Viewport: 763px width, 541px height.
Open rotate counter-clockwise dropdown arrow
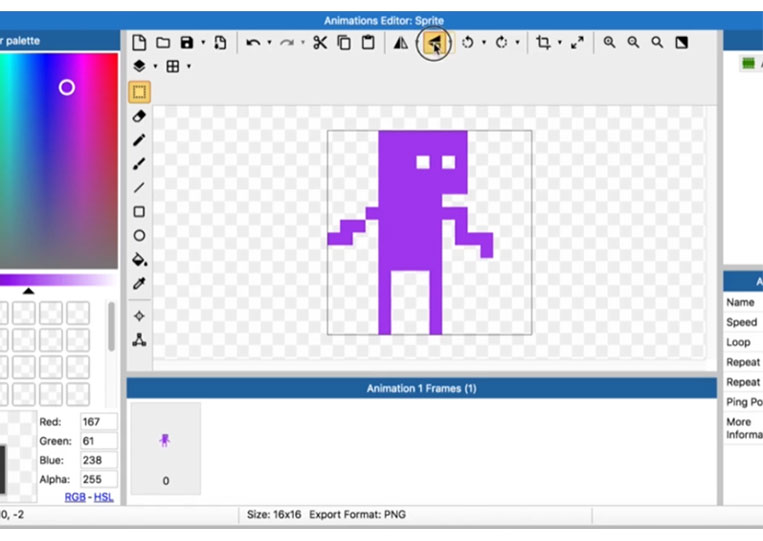(484, 42)
